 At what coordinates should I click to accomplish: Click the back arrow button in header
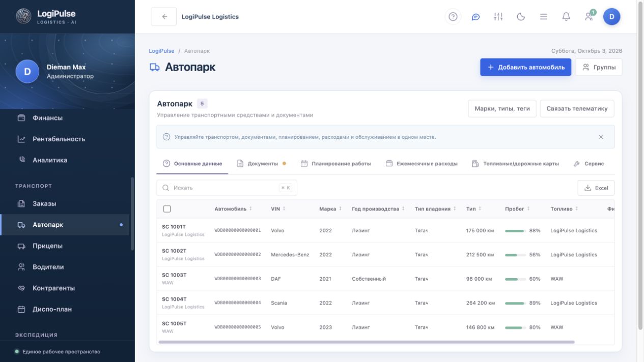point(164,17)
